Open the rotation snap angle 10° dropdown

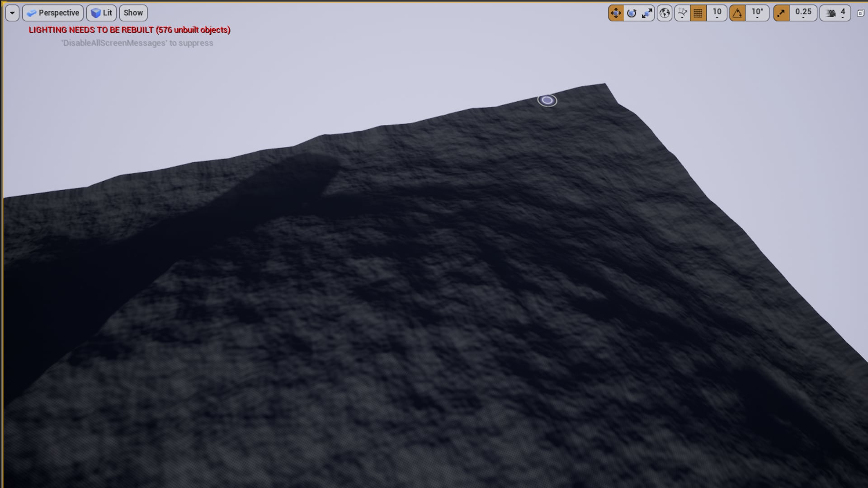point(757,13)
